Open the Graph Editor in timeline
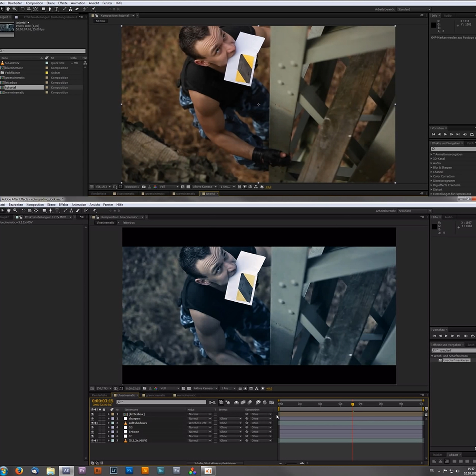476x476 pixels. point(271,402)
